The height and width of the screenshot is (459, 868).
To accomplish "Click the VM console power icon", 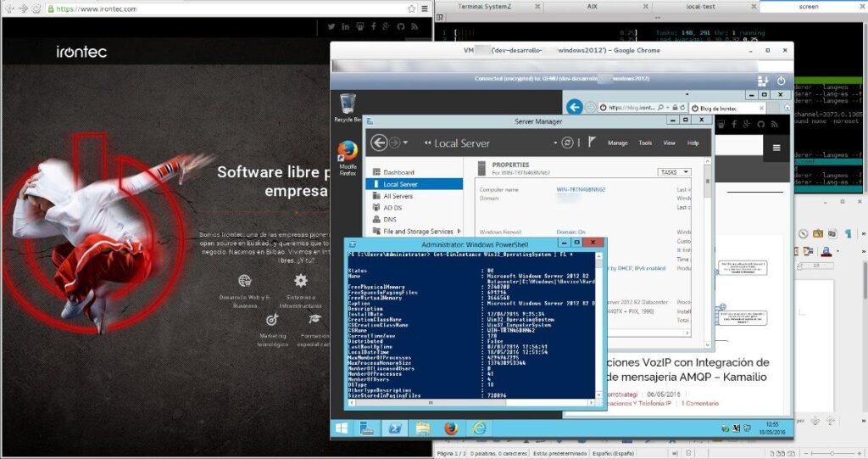I will pyautogui.click(x=781, y=81).
